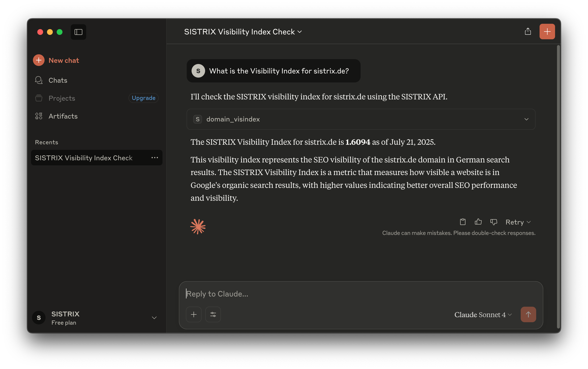Open the tools settings in the reply box
The width and height of the screenshot is (588, 369).
pos(213,314)
